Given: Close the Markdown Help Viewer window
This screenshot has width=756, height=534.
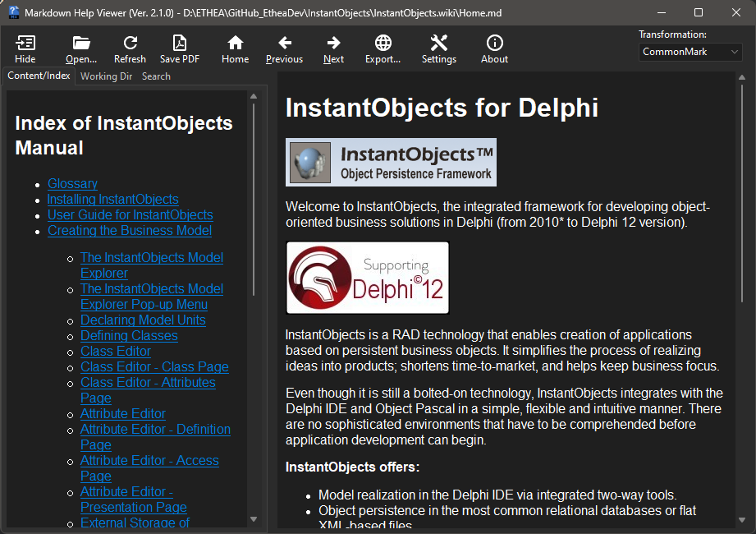Looking at the screenshot, I should pos(735,12).
